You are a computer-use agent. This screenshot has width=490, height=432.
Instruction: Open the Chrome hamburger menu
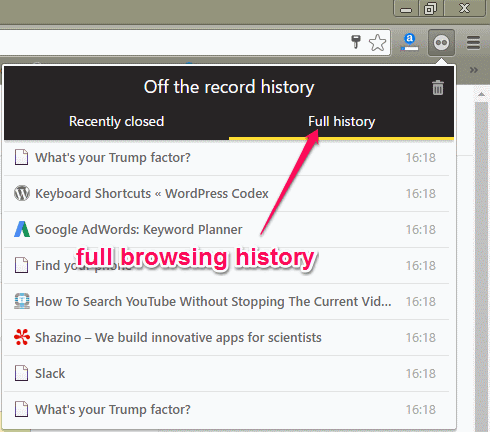point(473,43)
